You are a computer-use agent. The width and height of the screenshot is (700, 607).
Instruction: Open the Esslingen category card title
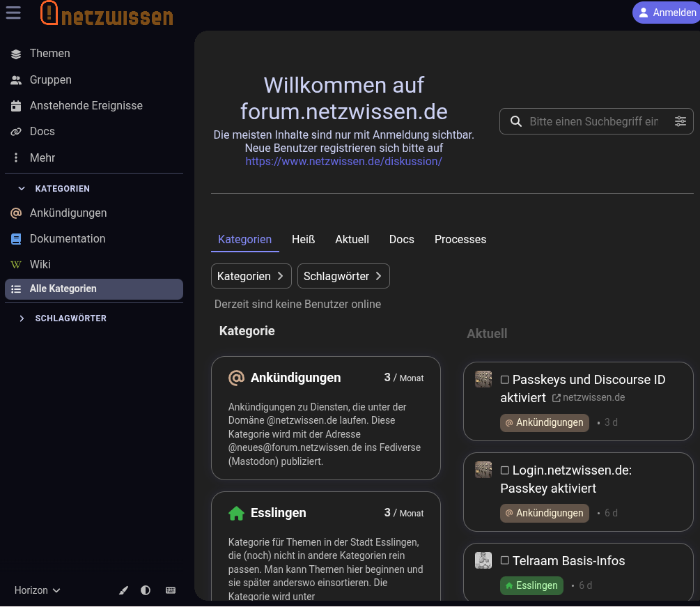279,513
